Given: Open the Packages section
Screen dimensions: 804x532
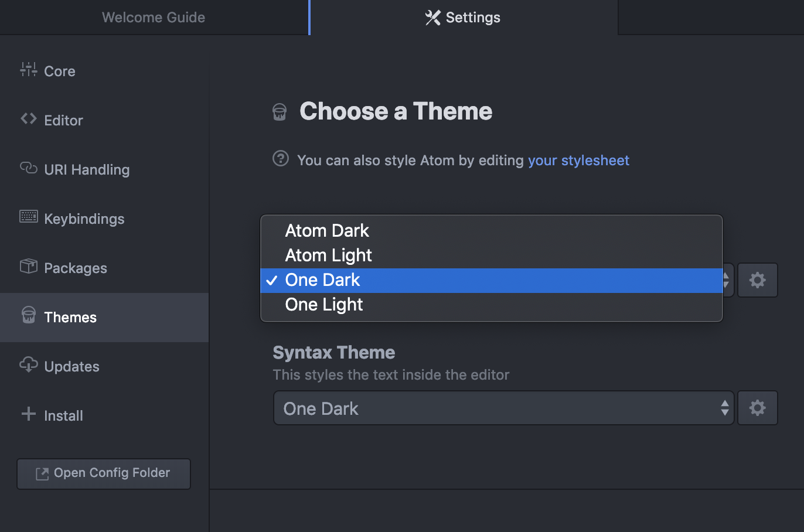Looking at the screenshot, I should (x=104, y=268).
